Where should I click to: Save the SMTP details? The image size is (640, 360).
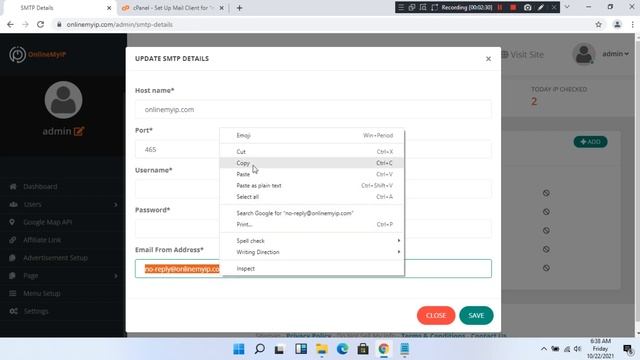coord(476,316)
